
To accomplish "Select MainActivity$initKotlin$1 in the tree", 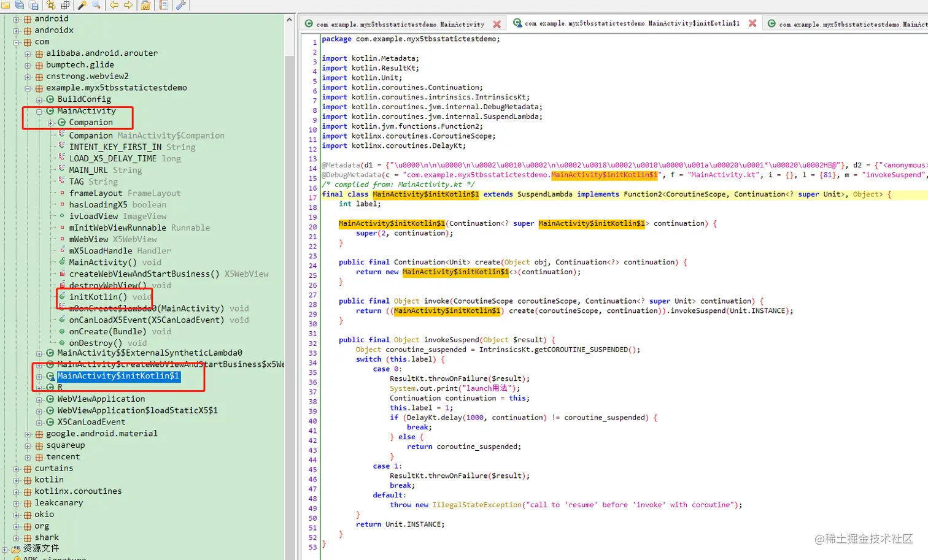I will click(118, 376).
